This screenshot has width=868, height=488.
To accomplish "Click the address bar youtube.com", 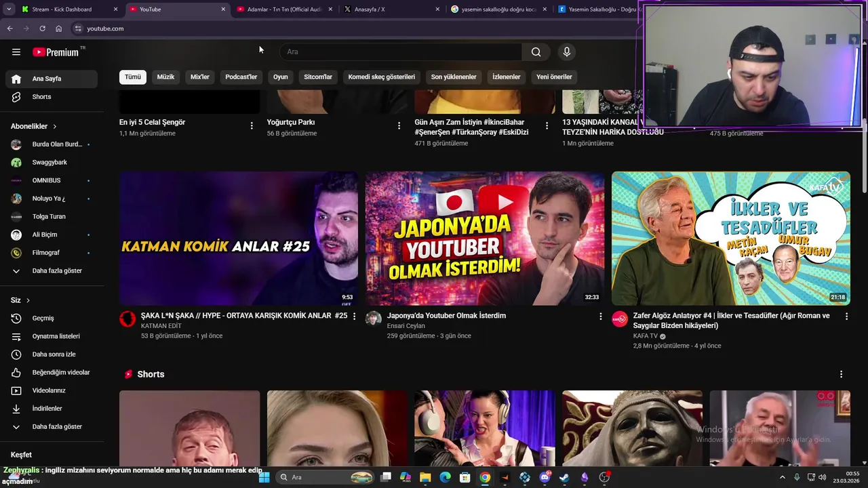I will (105, 28).
